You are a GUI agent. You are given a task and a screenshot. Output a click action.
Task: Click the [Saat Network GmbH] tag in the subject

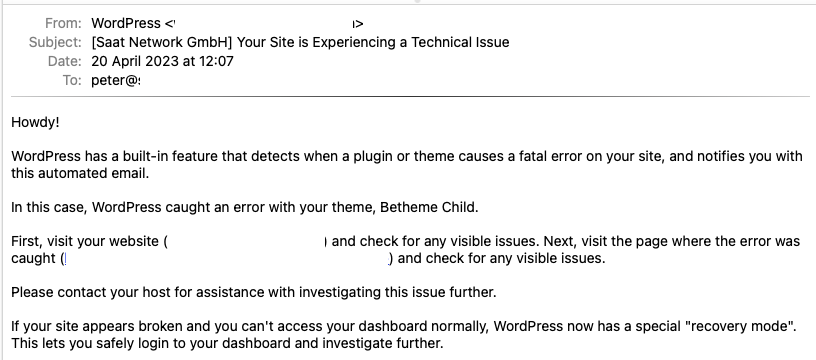tap(162, 42)
